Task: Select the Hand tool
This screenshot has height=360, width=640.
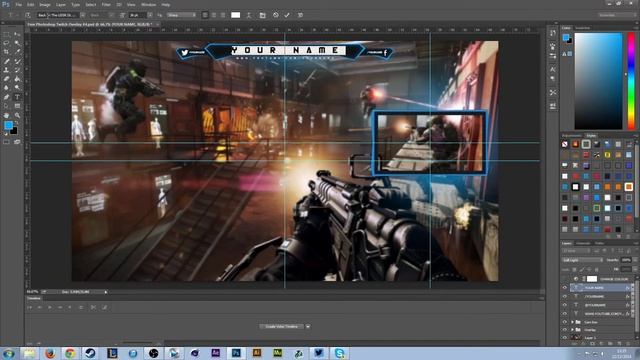Action: coord(7,116)
